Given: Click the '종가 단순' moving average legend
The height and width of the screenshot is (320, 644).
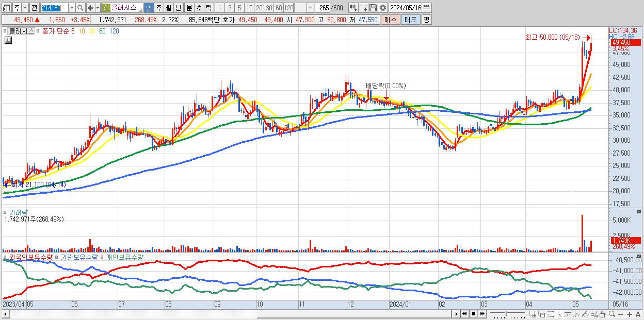Looking at the screenshot, I should point(56,31).
